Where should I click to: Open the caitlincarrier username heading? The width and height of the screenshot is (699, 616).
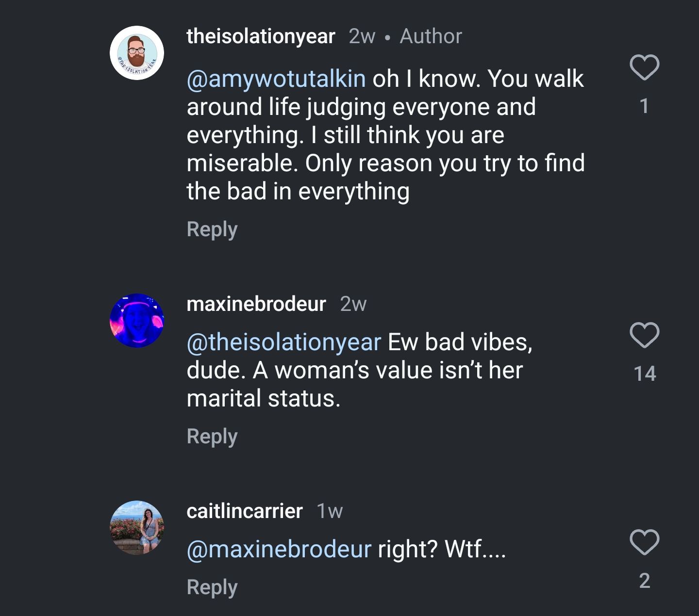point(245,511)
